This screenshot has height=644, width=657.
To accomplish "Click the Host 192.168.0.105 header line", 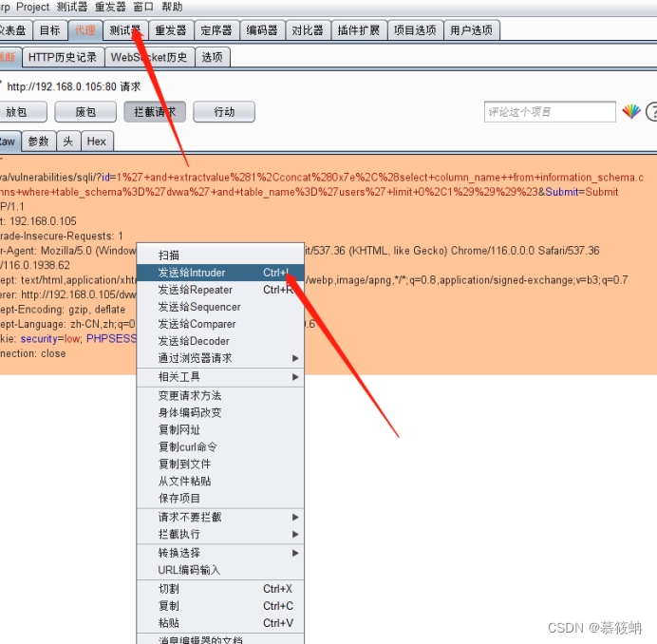I will click(x=39, y=221).
